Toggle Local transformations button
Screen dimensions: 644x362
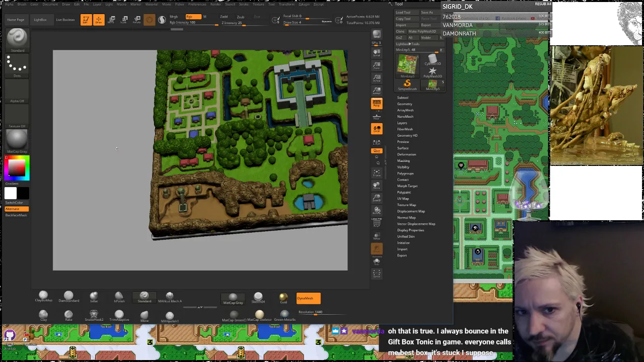pyautogui.click(x=376, y=129)
